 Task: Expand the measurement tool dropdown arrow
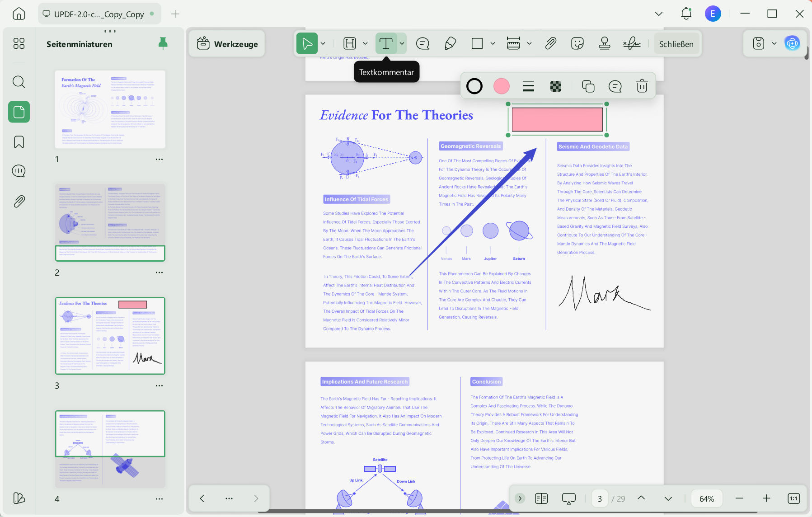(x=529, y=43)
